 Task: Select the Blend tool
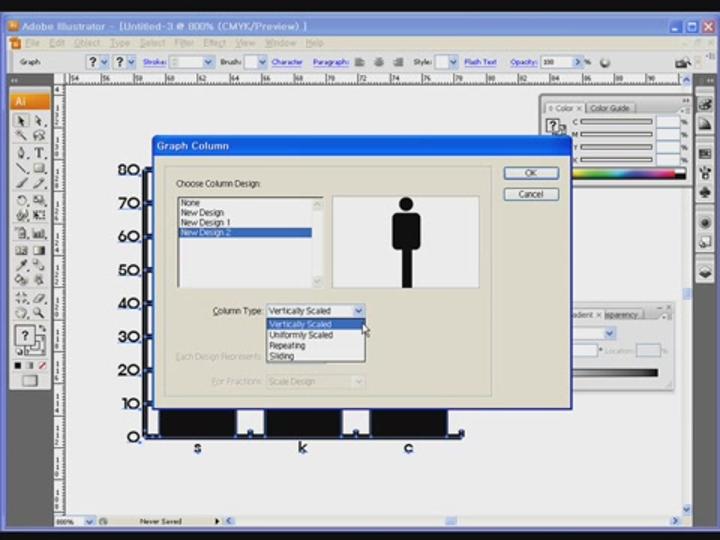click(39, 265)
